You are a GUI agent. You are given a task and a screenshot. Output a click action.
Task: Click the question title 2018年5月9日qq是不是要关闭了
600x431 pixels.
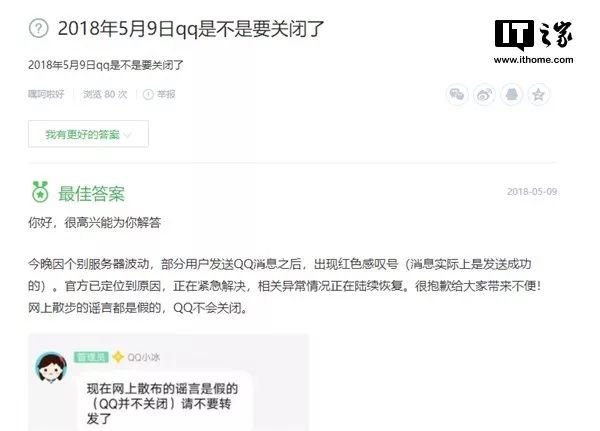tap(191, 29)
